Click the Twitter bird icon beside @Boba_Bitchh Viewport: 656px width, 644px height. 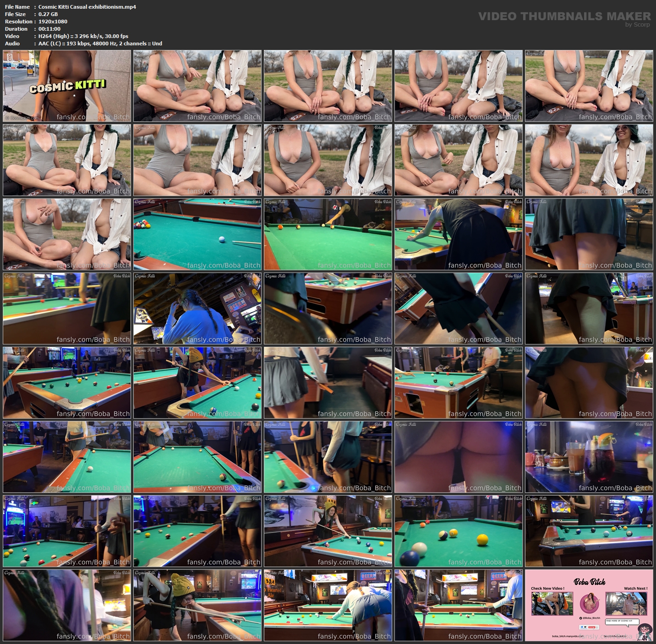point(580,618)
